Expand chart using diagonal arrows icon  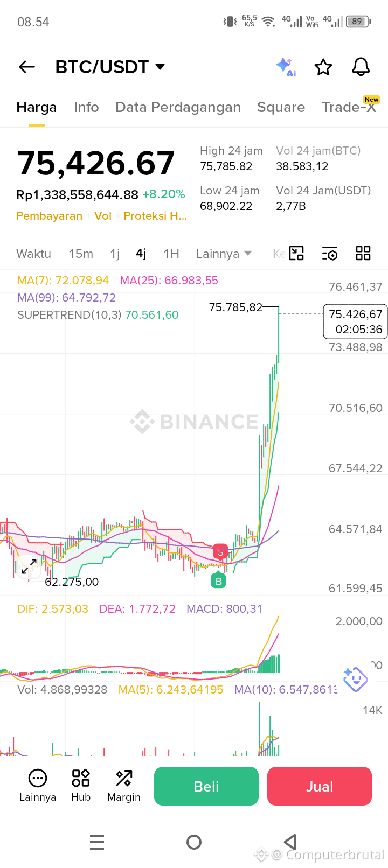[x=29, y=568]
